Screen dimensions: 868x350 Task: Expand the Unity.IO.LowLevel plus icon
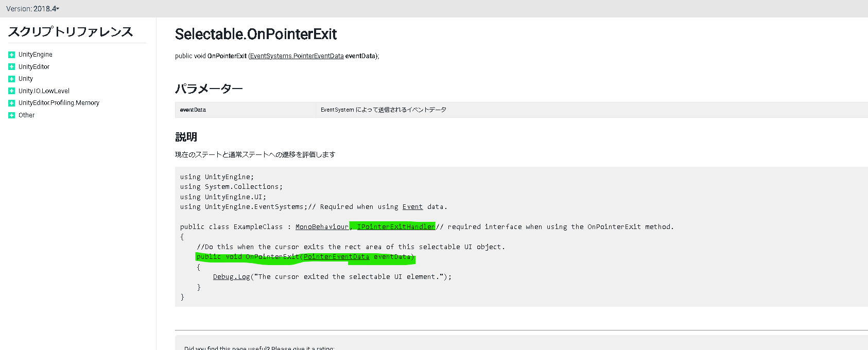(11, 91)
